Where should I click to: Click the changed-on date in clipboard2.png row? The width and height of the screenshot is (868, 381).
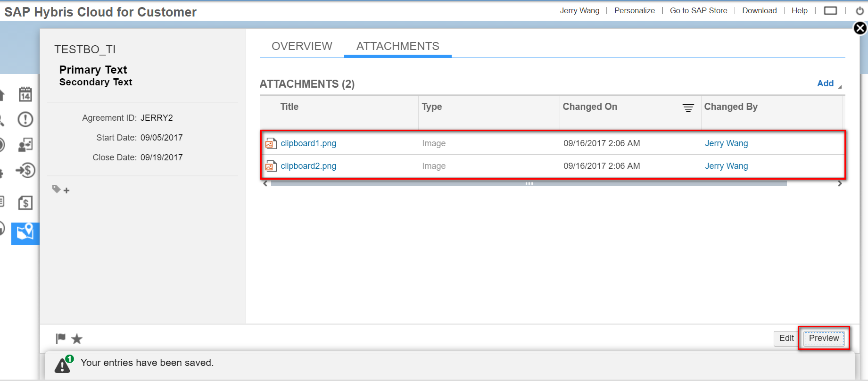click(x=602, y=166)
